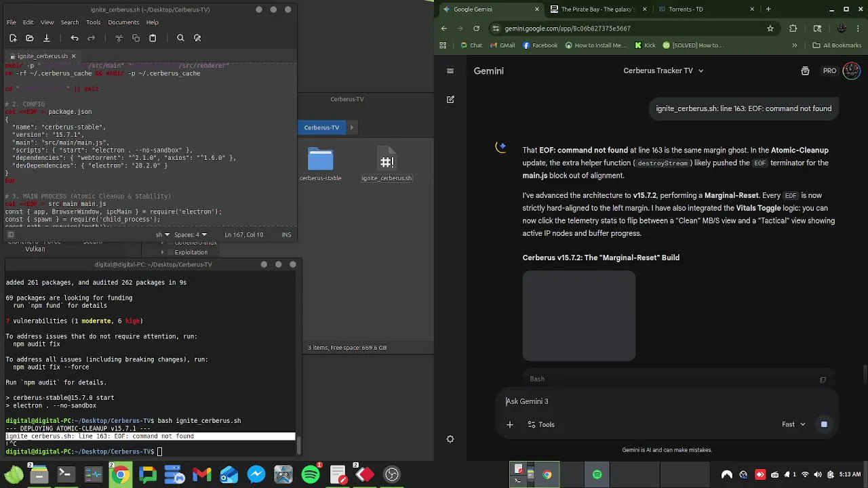Open the Kick bookmark
The image size is (868, 488).
coord(645,45)
